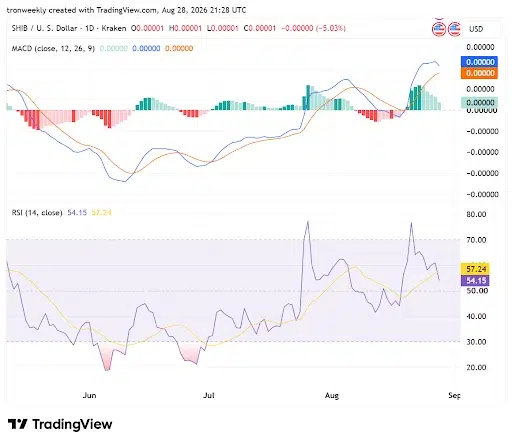Click the 30.00 RSI scale label
Image resolution: width=512 pixels, height=444 pixels.
point(476,342)
